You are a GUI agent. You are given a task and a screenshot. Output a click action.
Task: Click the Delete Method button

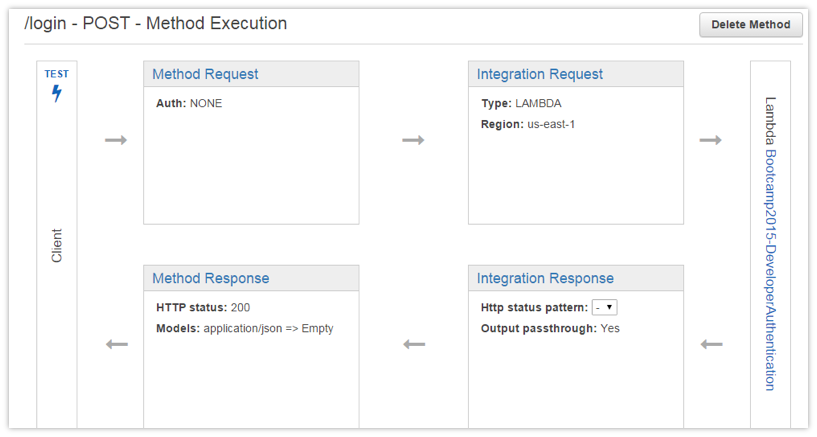tap(750, 24)
